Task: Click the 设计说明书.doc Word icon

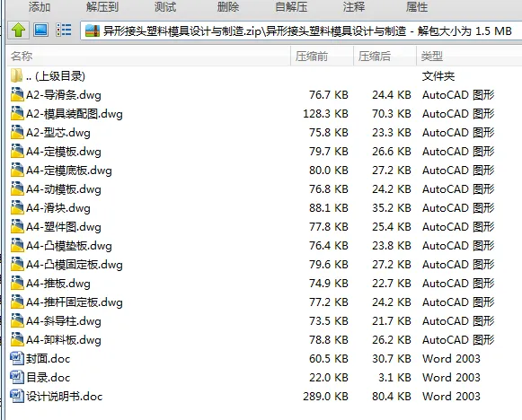Action: coord(17,396)
